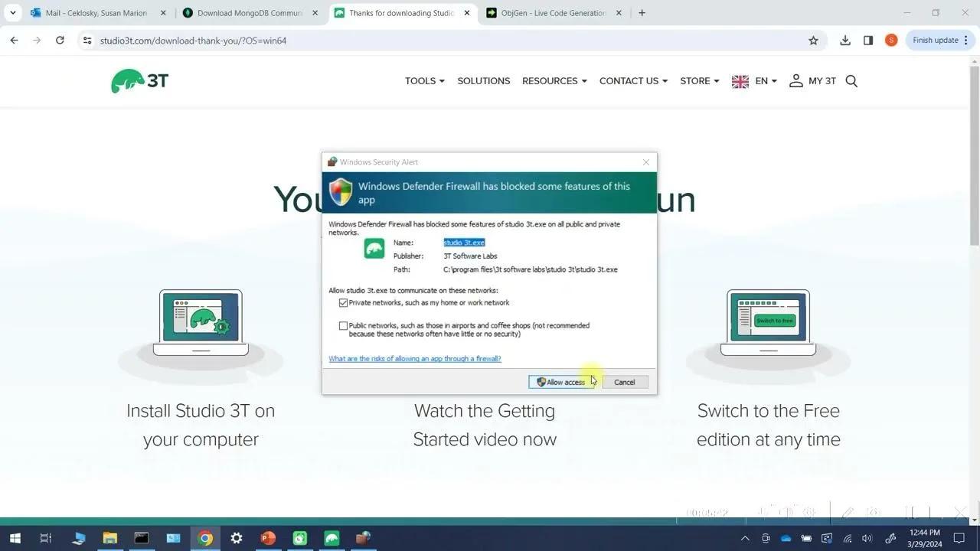Close the Thanks for downloading Studio tab
The width and height of the screenshot is (980, 551).
(x=466, y=13)
